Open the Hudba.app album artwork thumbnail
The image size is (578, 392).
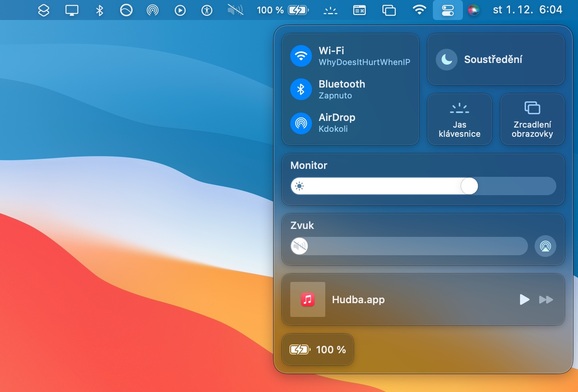click(308, 299)
